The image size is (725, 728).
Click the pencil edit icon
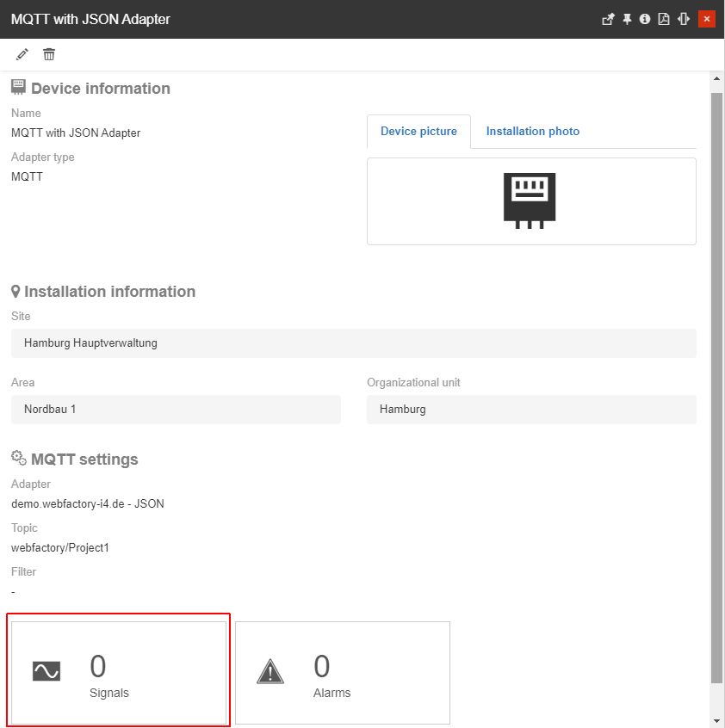tap(22, 54)
